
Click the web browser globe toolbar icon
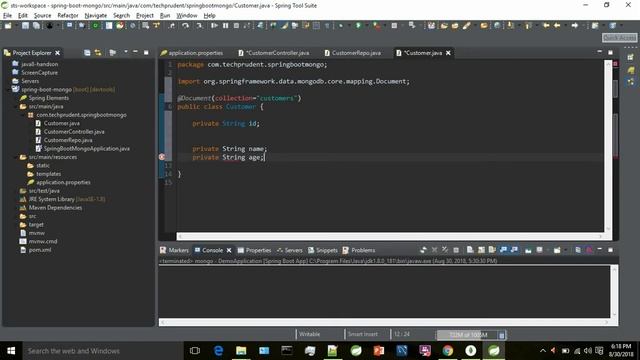pyautogui.click(x=497, y=26)
